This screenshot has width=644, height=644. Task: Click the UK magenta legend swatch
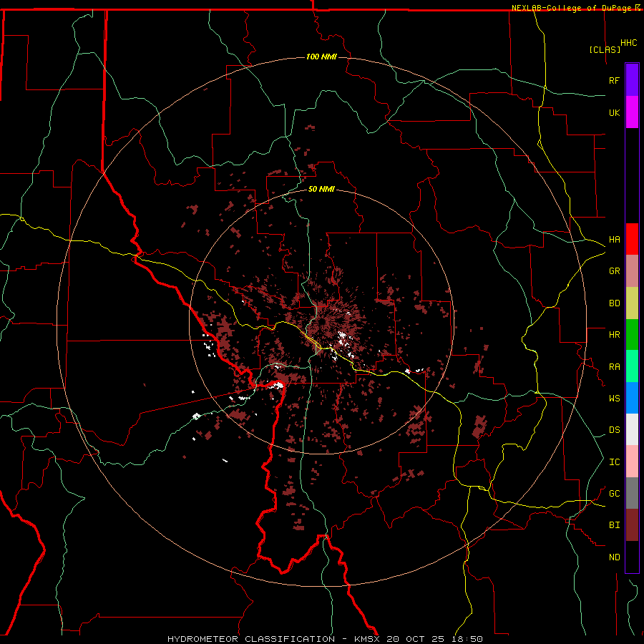(x=632, y=112)
